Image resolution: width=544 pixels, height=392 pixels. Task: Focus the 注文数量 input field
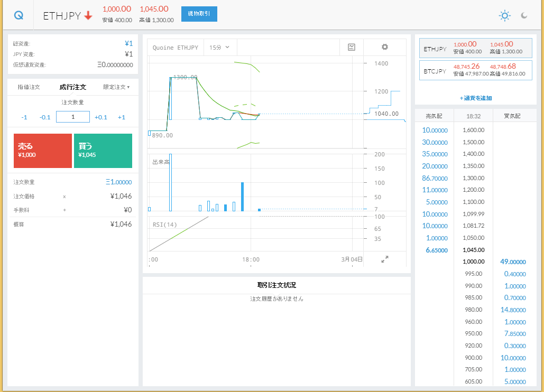click(73, 117)
